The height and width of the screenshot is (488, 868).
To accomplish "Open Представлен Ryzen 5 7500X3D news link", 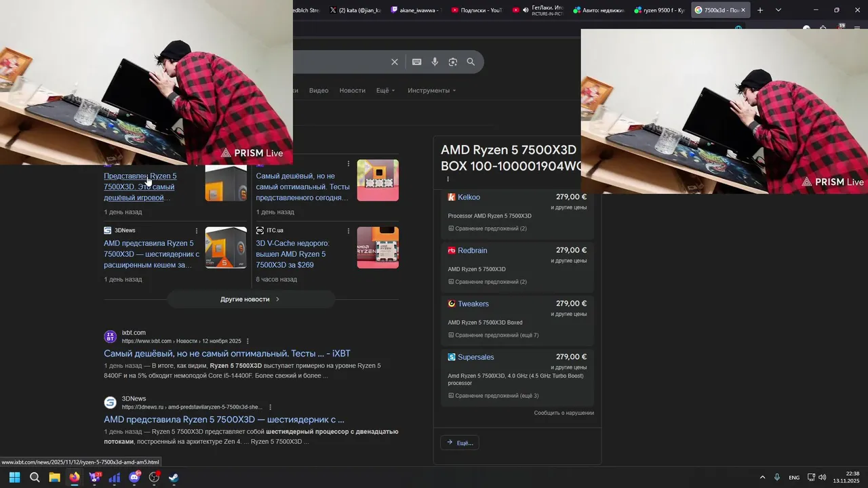I will pos(140,186).
